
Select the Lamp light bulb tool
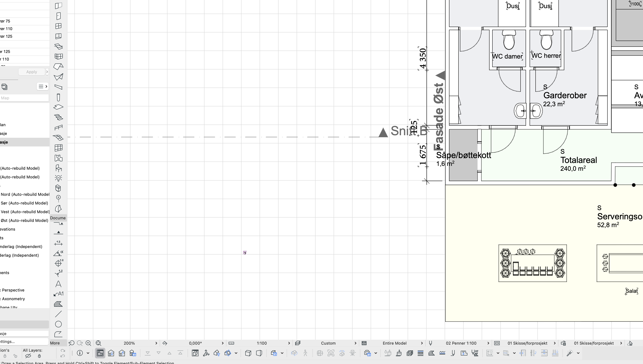58,178
